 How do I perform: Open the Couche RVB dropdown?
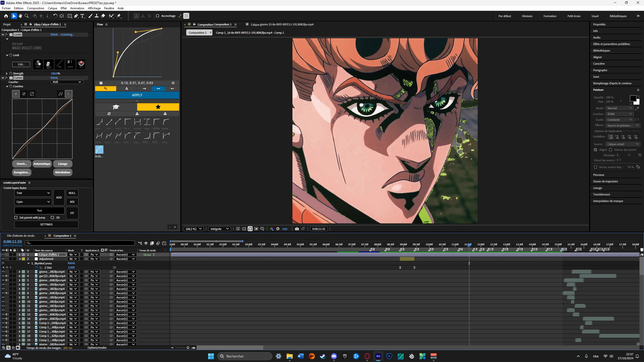click(x=67, y=82)
